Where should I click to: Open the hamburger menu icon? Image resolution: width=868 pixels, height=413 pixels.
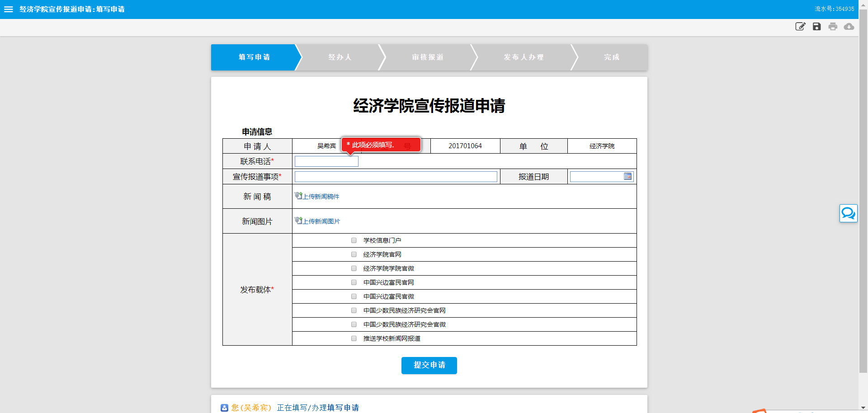click(9, 9)
